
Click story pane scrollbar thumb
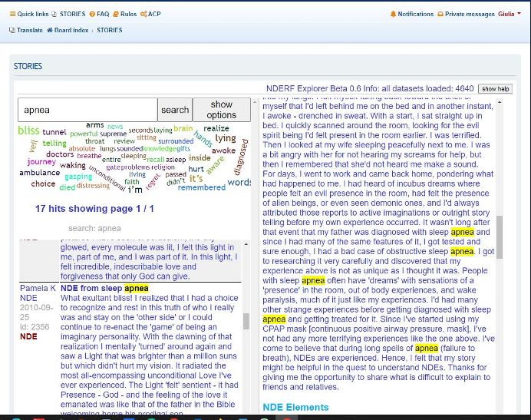point(500,237)
